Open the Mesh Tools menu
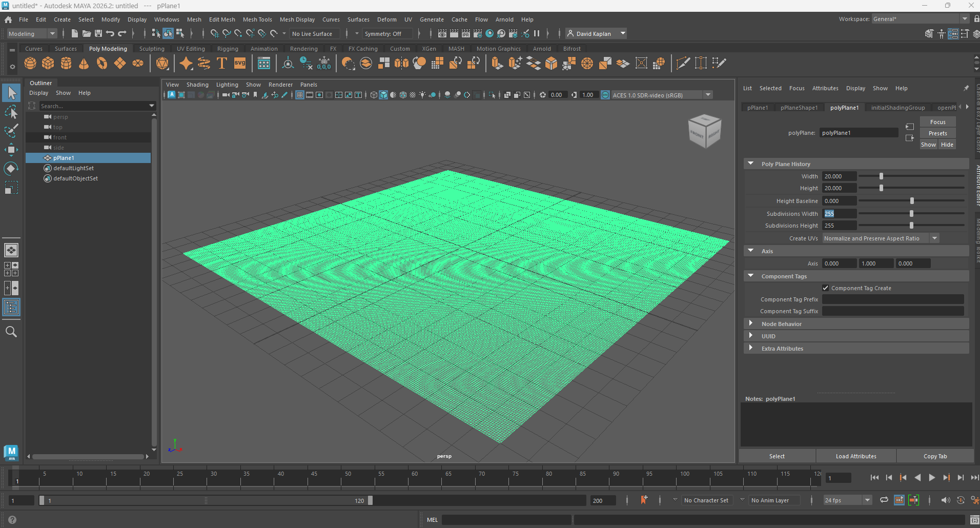The height and width of the screenshot is (528, 980). pyautogui.click(x=257, y=19)
